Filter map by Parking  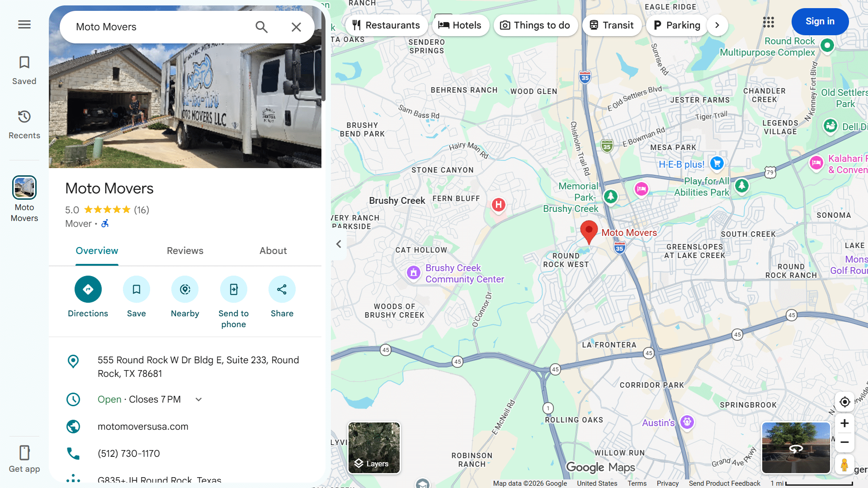(677, 25)
